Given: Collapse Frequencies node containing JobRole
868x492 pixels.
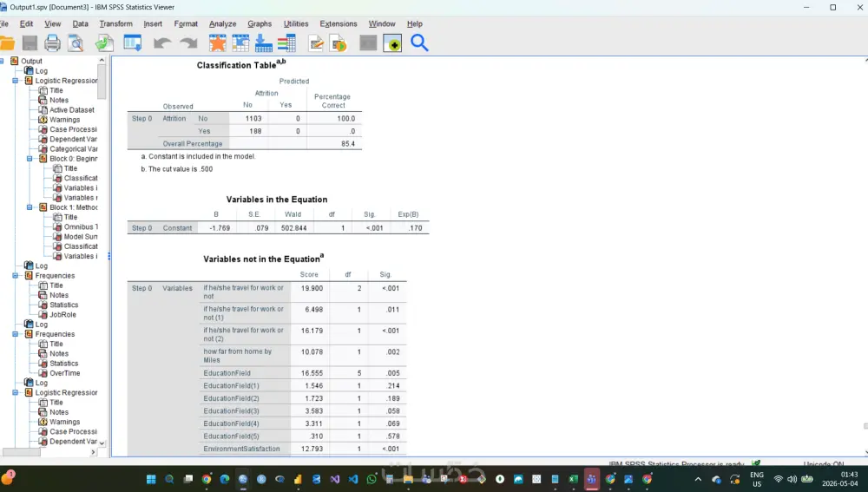Looking at the screenshot, I should pyautogui.click(x=16, y=276).
